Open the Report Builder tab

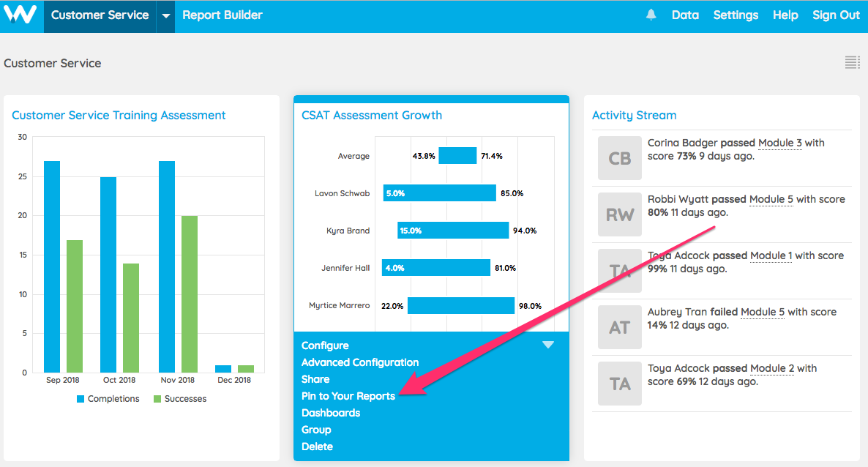(x=222, y=15)
